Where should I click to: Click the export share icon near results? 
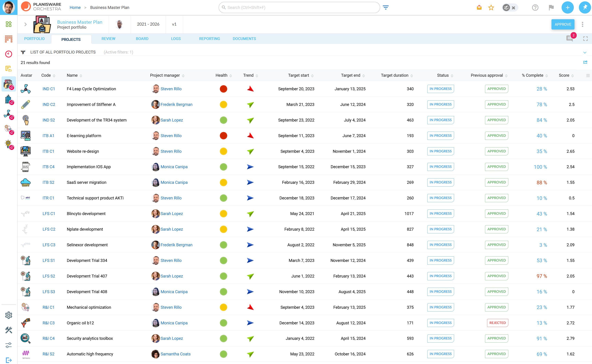coord(585,62)
